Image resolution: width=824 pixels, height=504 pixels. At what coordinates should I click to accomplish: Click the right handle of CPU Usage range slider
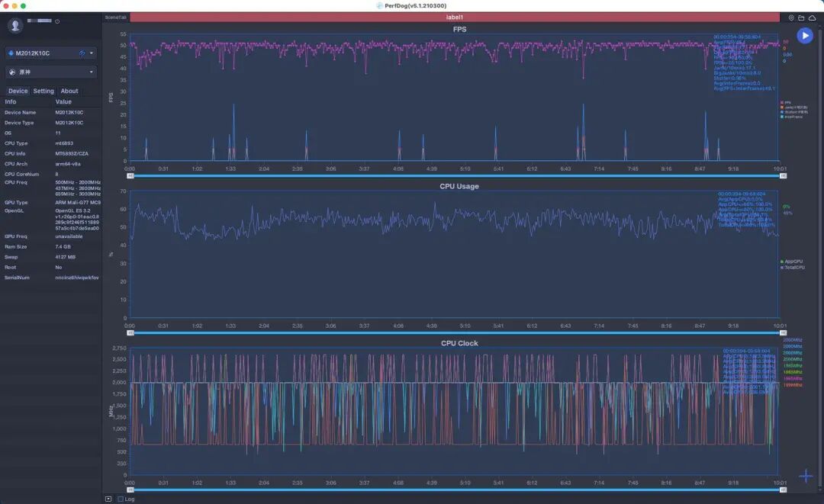point(783,333)
